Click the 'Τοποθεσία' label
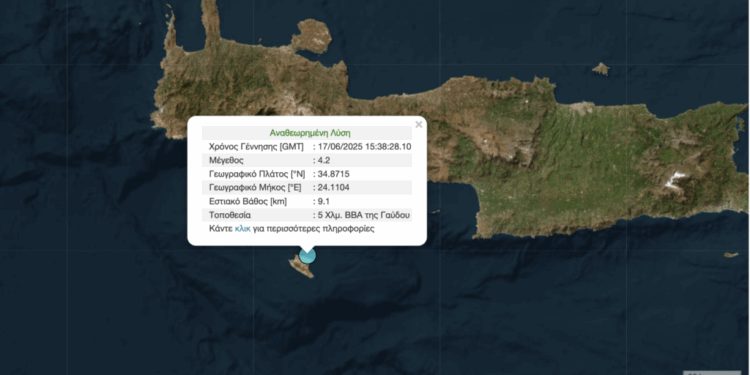 230,215
